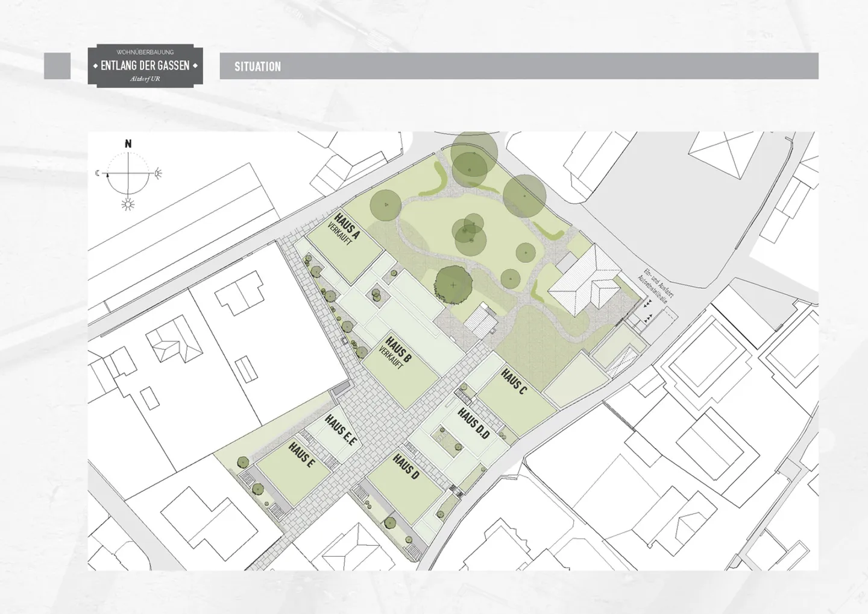
Task: Click the crescent moon symbol beside the compass
Action: point(98,174)
